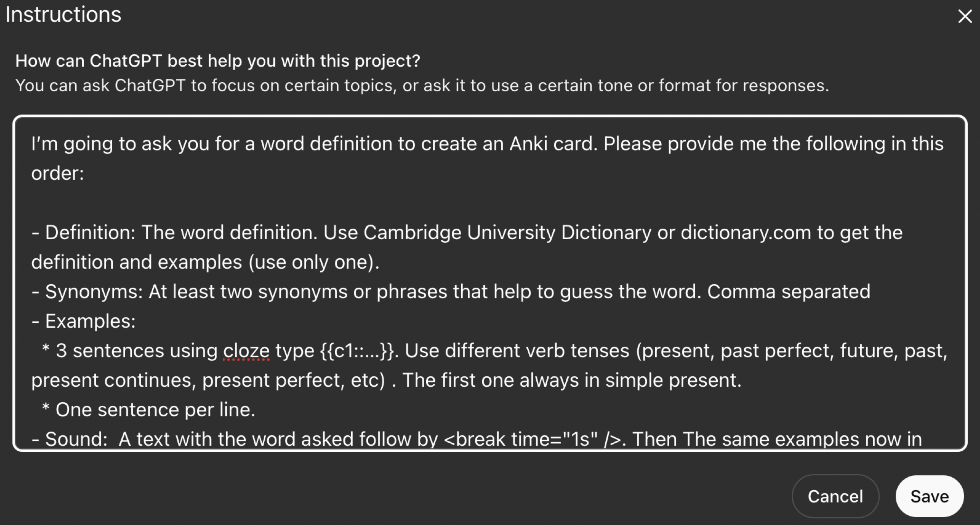The width and height of the screenshot is (980, 525).
Task: Cancel editing the instructions
Action: pos(835,496)
